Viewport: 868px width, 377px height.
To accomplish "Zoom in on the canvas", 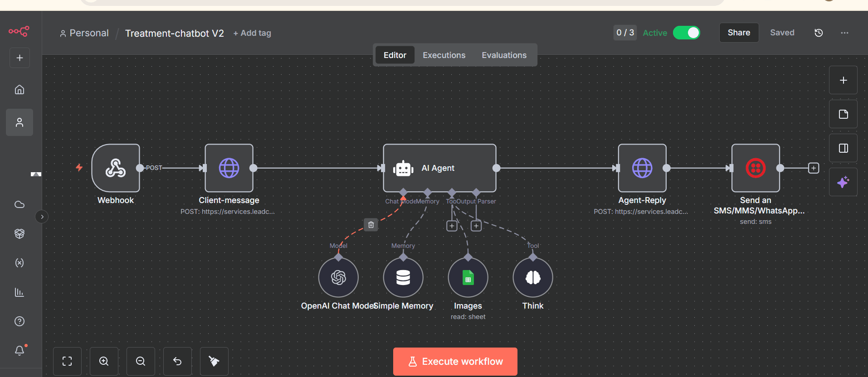I will point(104,361).
